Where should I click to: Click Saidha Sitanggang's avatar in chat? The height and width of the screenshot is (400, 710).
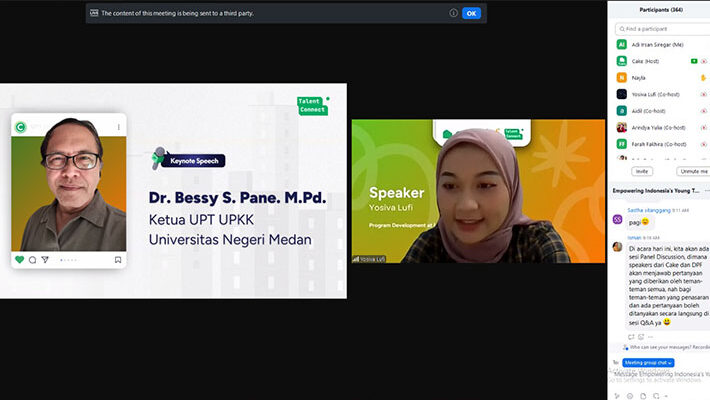click(617, 219)
